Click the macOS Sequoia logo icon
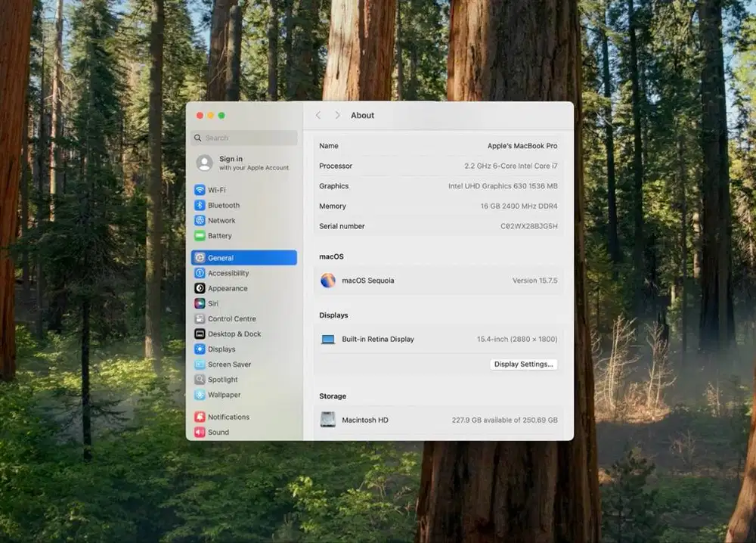This screenshot has height=543, width=756. 328,281
